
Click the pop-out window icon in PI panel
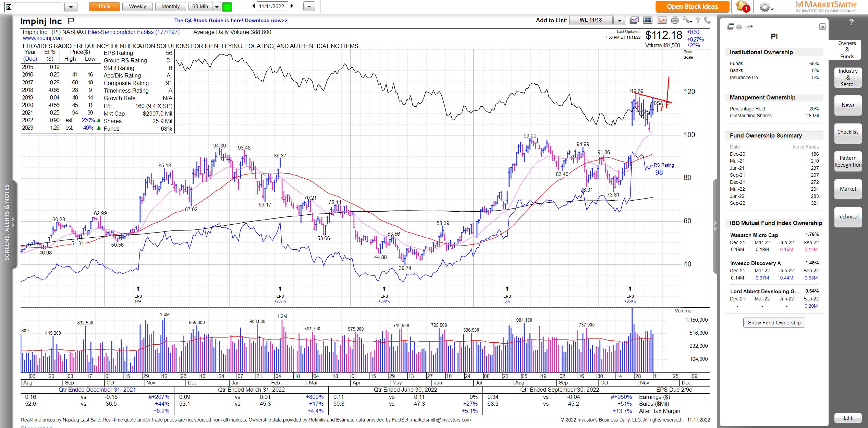tap(730, 26)
